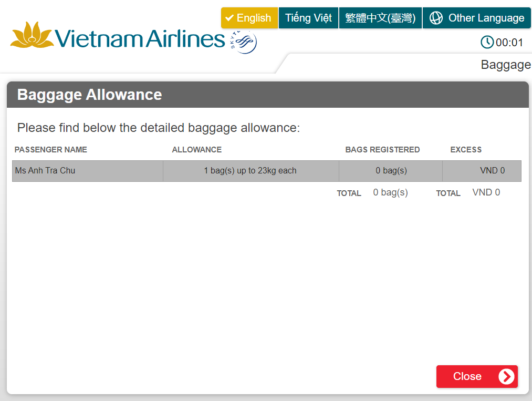This screenshot has width=532, height=401.
Task: Switch language to Traditional Chinese
Action: (x=380, y=18)
